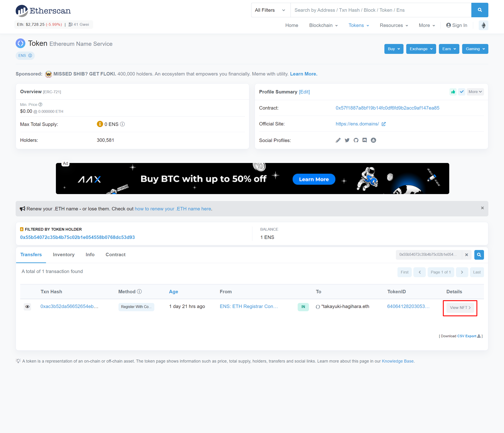
Task: Click the blog pencil social icon
Action: coord(338,140)
